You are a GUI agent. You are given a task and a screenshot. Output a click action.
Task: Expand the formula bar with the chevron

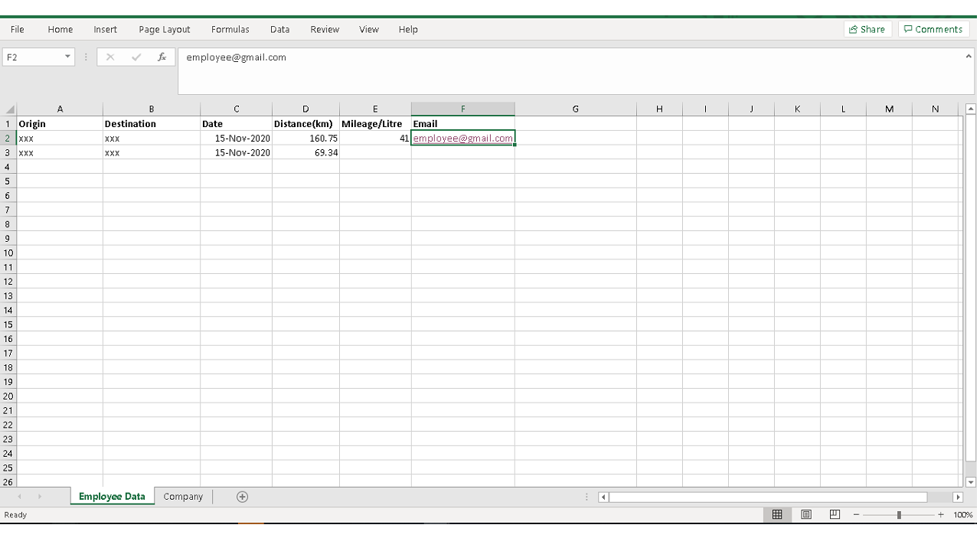[969, 56]
